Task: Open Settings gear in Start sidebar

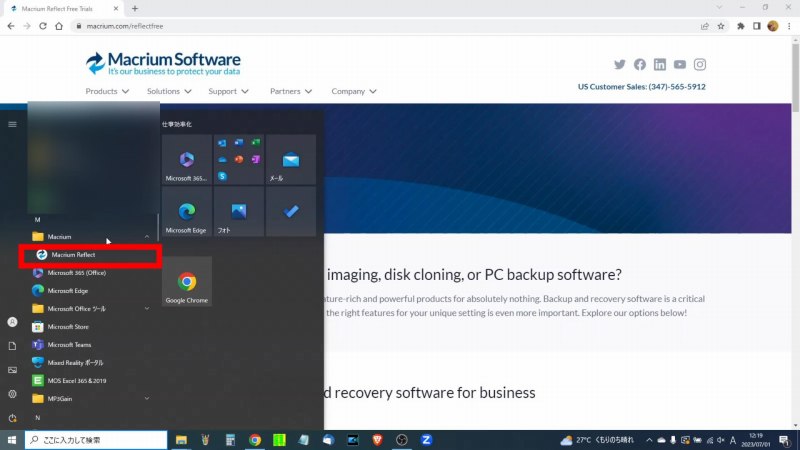Action: [x=12, y=394]
